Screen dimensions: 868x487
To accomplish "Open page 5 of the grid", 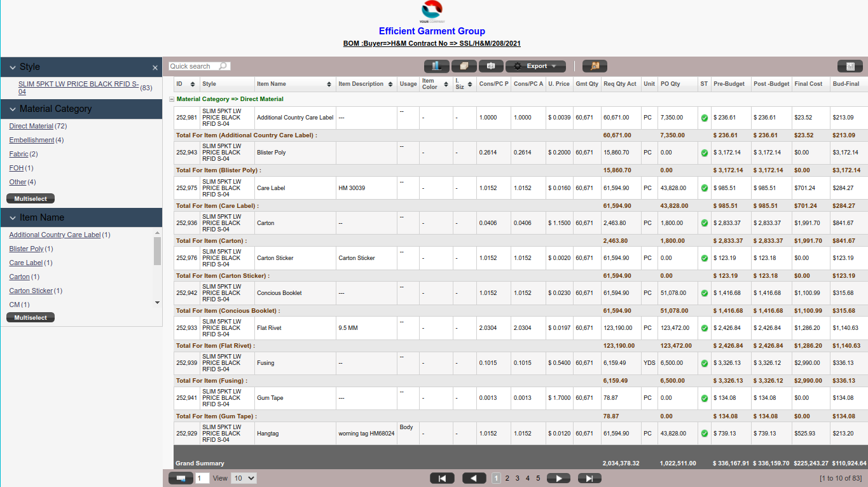I will [538, 478].
